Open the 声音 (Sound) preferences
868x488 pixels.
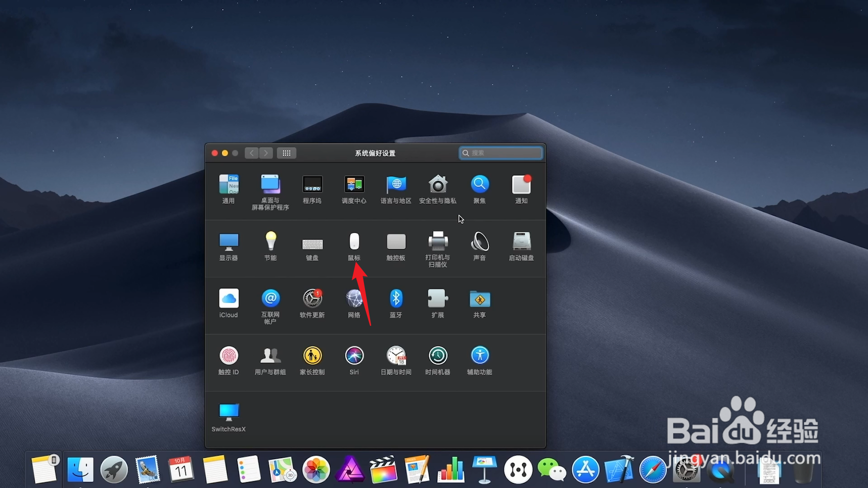coord(480,246)
